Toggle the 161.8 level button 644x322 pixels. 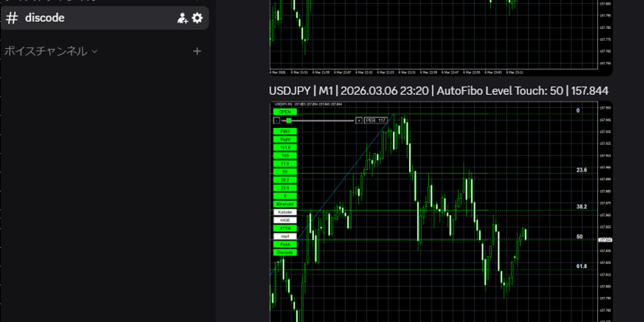point(285,147)
